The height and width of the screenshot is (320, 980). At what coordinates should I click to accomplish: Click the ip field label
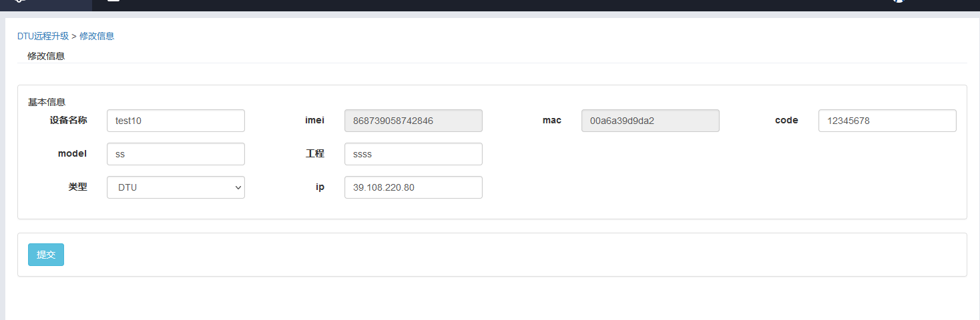[320, 187]
